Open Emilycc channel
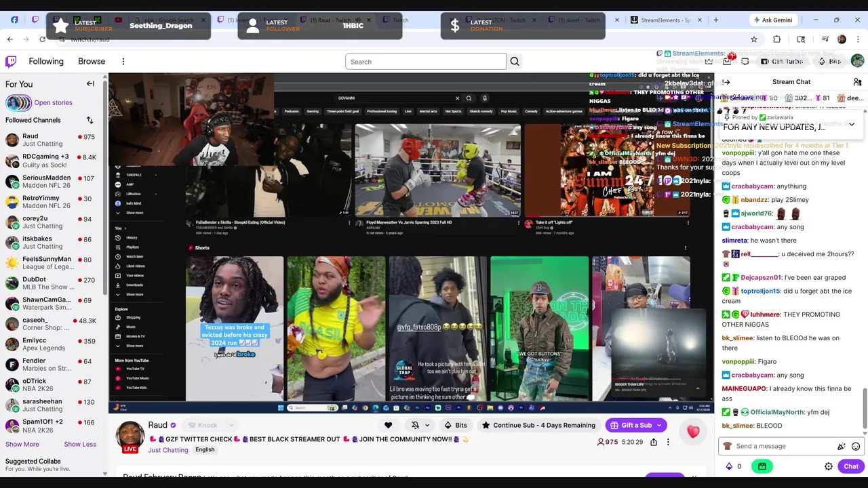Image resolution: width=868 pixels, height=488 pixels. click(x=52, y=344)
